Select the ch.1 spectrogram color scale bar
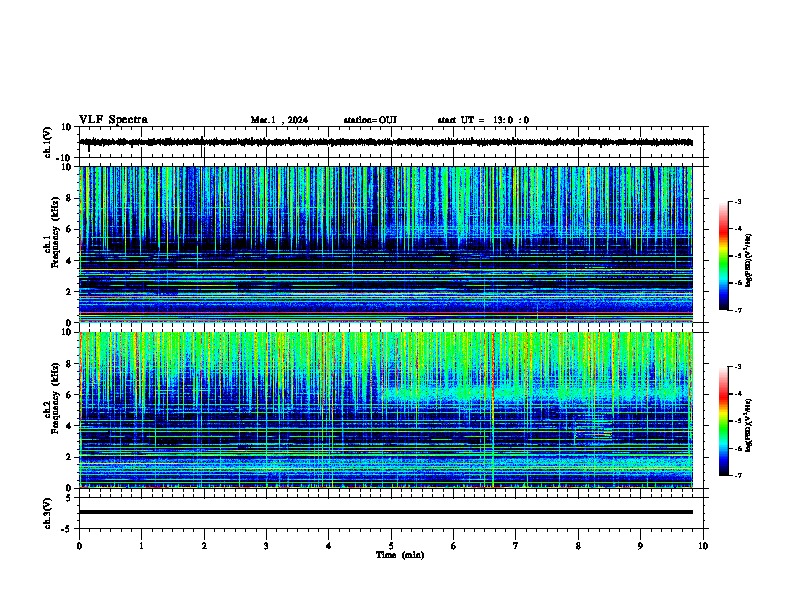This screenshot has width=792, height=612. 723,256
